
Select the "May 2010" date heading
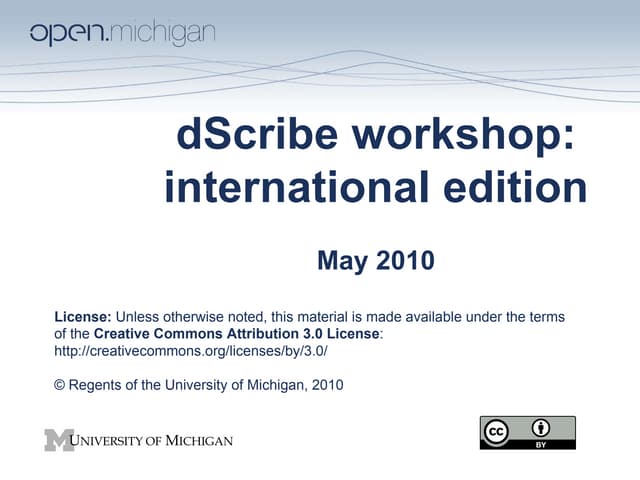tap(375, 262)
